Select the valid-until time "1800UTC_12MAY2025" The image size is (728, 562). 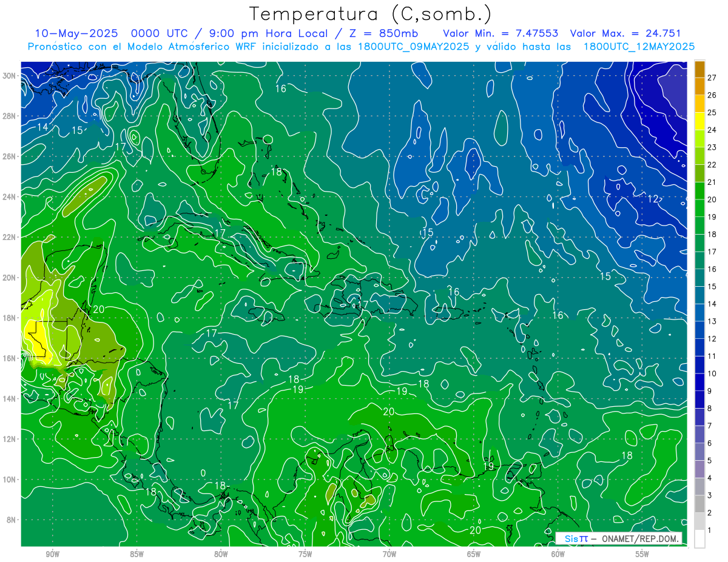639,46
